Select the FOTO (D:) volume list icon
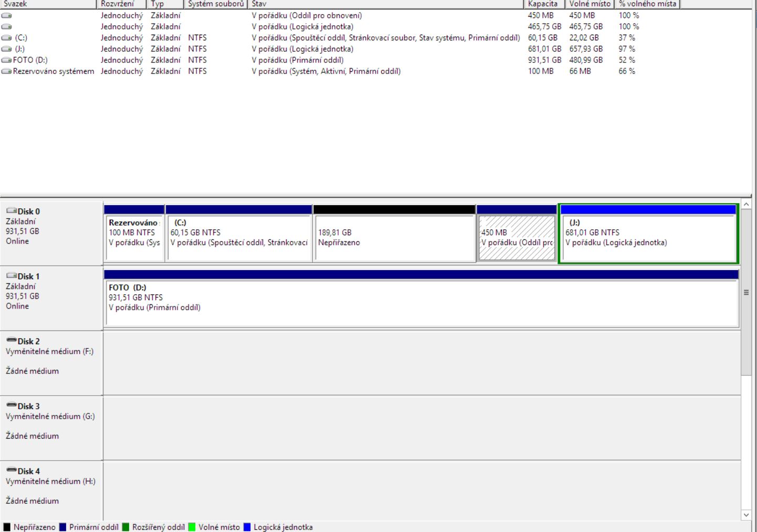Screen dimensions: 757x532 pos(6,60)
